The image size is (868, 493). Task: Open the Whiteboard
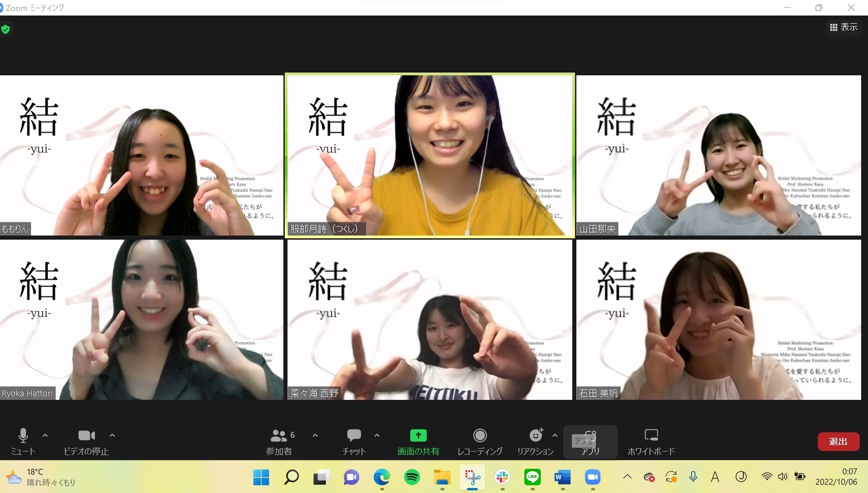[651, 441]
